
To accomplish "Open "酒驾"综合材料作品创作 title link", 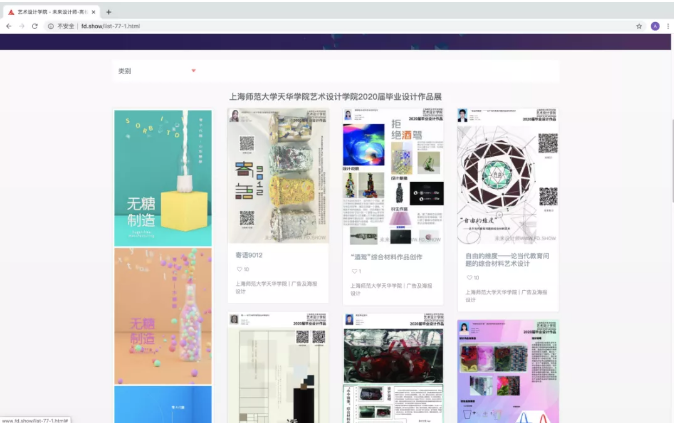I will [386, 257].
